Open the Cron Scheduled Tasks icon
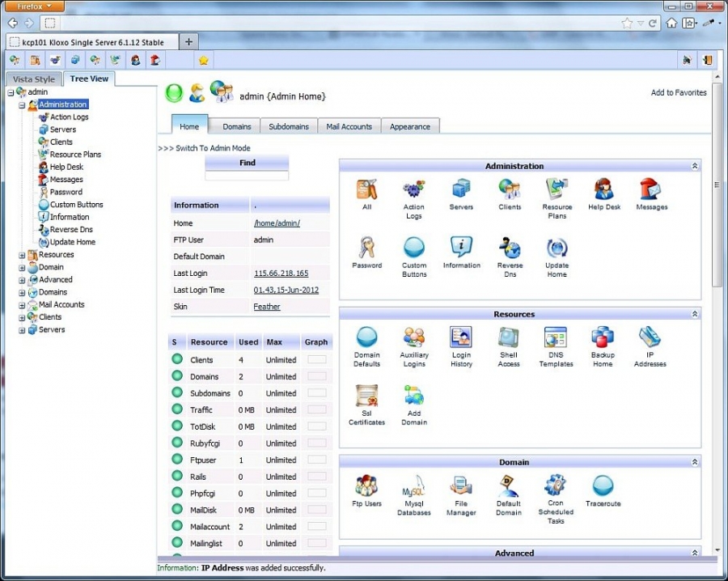The image size is (728, 581). click(x=556, y=486)
